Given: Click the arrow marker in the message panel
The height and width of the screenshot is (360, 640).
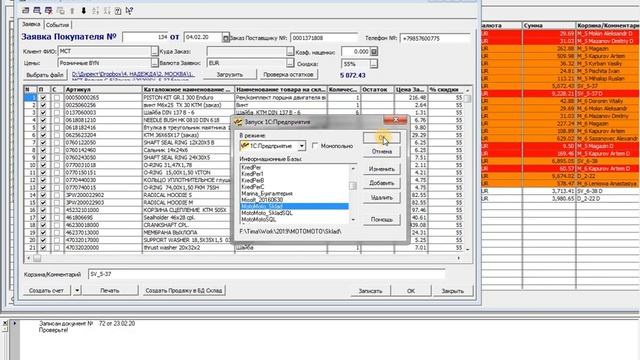Looking at the screenshot, I should coord(15,323).
